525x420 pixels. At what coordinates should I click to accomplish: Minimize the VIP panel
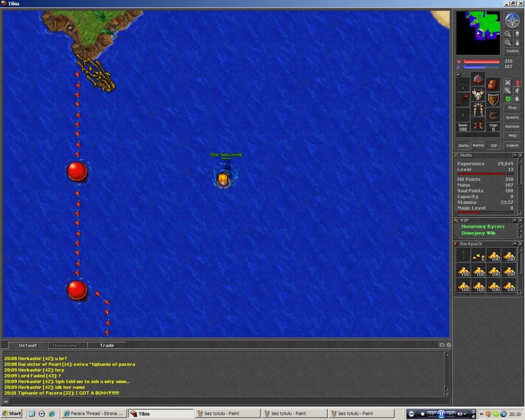click(515, 220)
